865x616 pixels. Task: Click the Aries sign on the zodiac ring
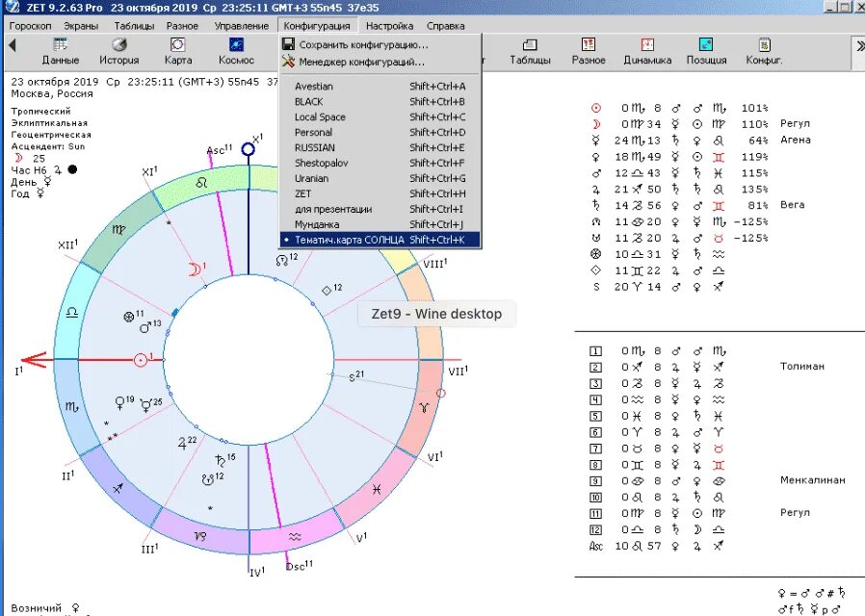tap(424, 408)
